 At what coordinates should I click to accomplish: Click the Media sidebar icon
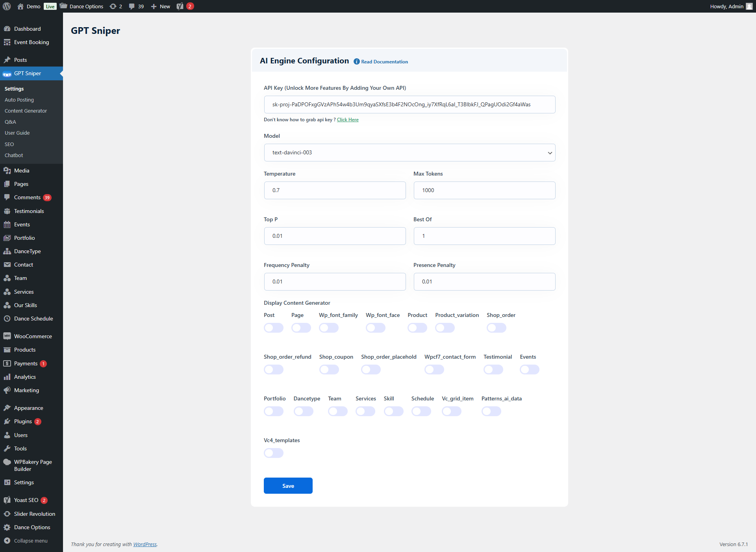[7, 170]
